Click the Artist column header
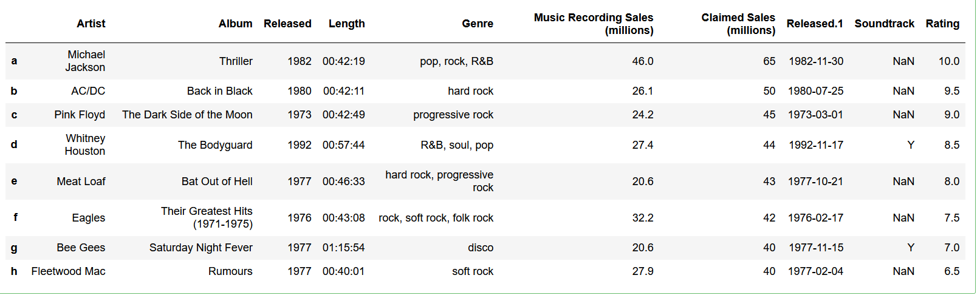Image resolution: width=980 pixels, height=295 pixels. pyautogui.click(x=91, y=24)
